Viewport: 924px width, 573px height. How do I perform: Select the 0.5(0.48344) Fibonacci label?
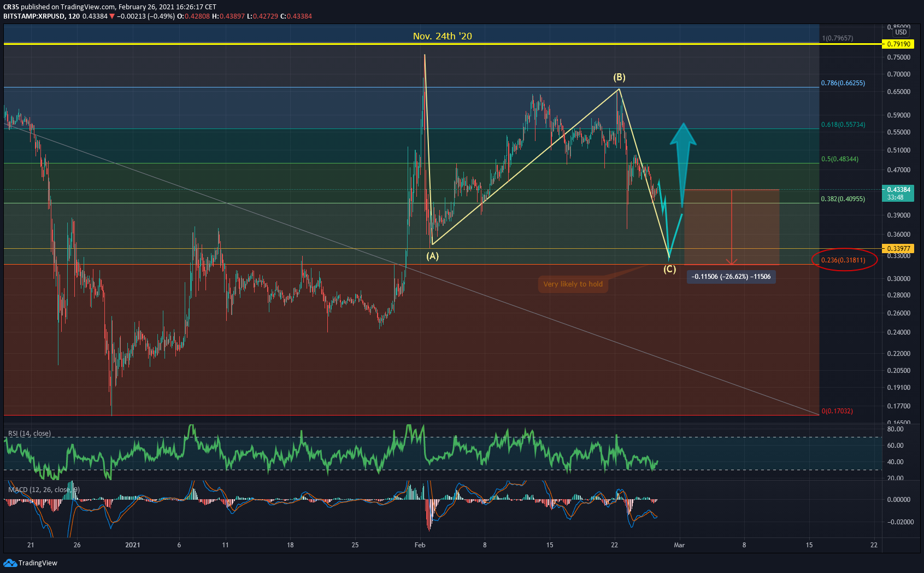point(840,159)
